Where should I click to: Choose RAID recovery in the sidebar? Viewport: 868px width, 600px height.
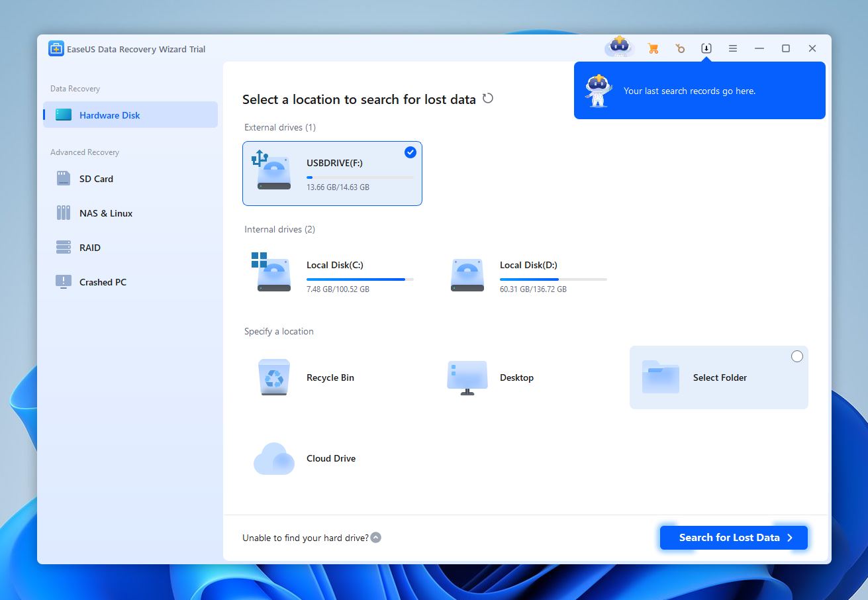(x=91, y=247)
